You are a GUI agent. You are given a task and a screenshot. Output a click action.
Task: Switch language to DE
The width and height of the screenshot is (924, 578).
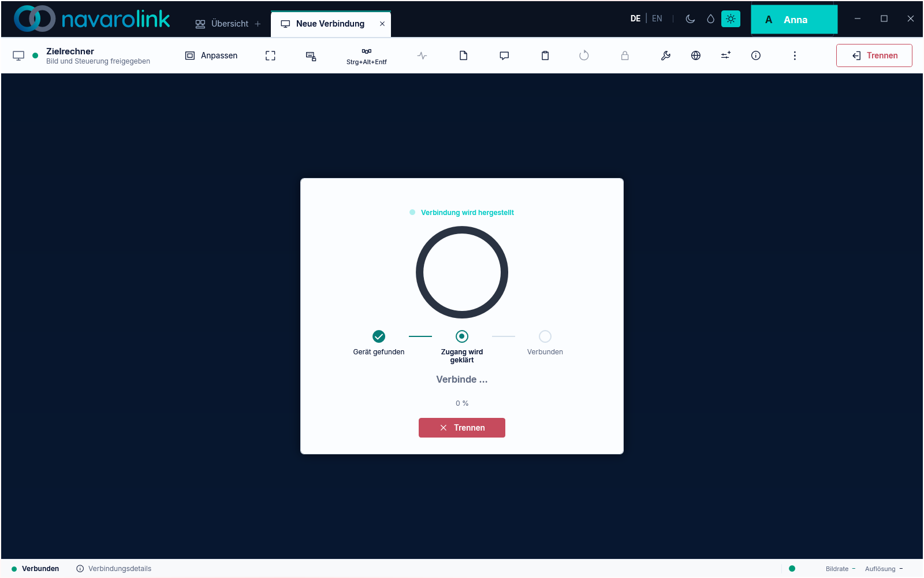[635, 18]
